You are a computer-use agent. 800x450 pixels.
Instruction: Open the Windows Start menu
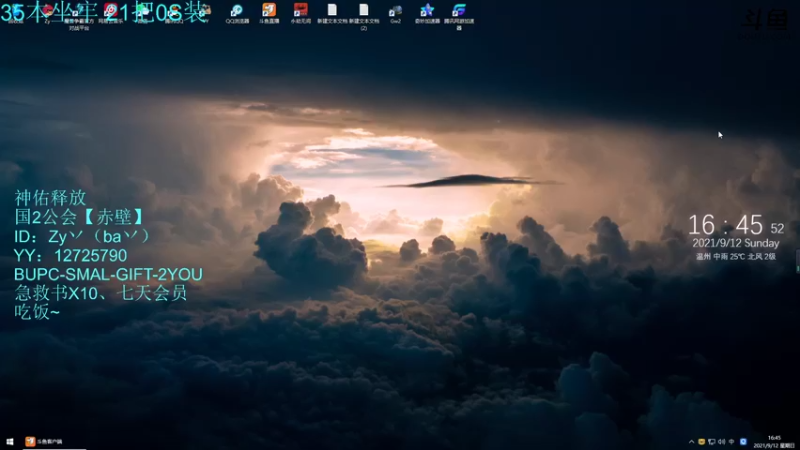pos(10,441)
